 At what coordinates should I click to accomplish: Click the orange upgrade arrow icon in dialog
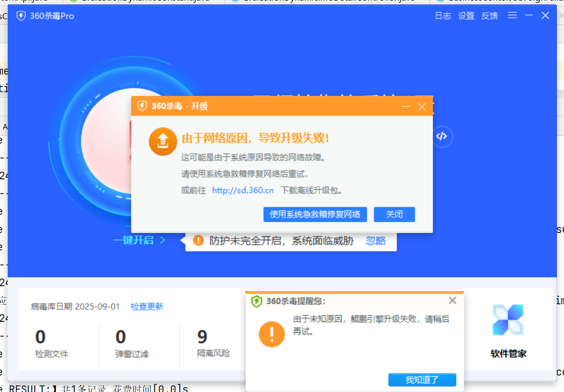162,141
